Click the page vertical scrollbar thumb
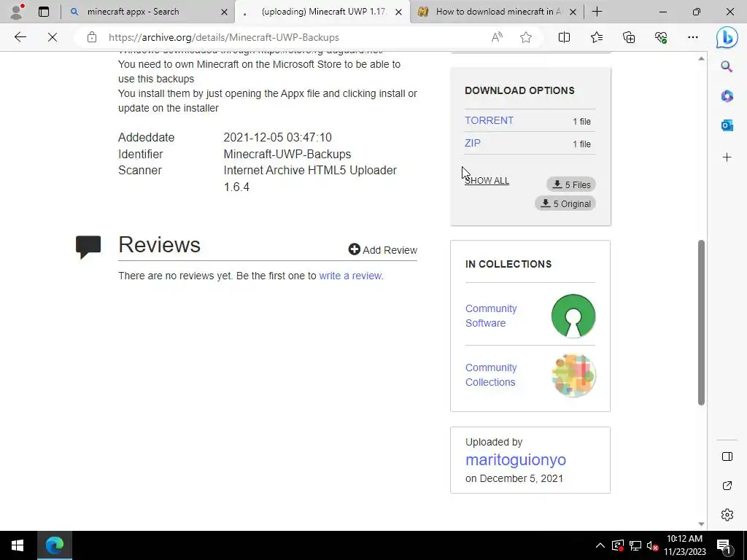Screen dimensions: 747x560 coord(701,322)
